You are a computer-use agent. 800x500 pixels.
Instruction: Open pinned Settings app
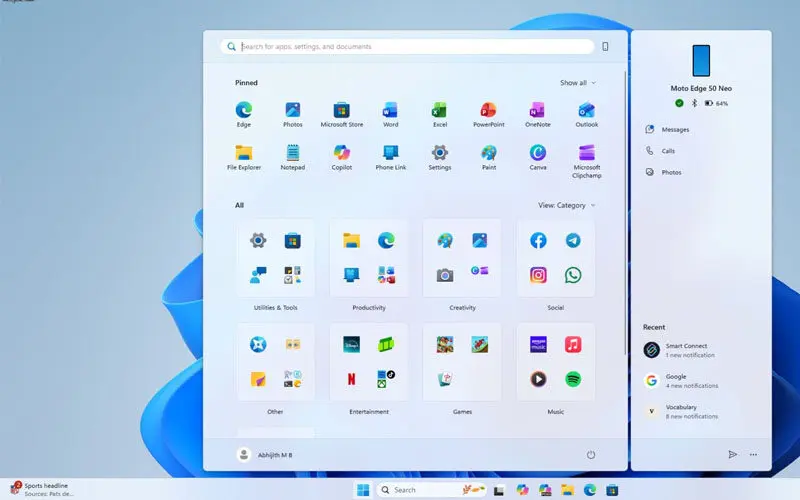tap(439, 157)
